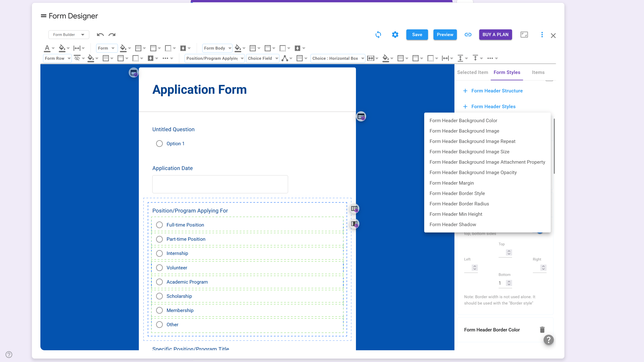The width and height of the screenshot is (644, 362).
Task: Select Form Header Background Image menu option
Action: pyautogui.click(x=464, y=131)
